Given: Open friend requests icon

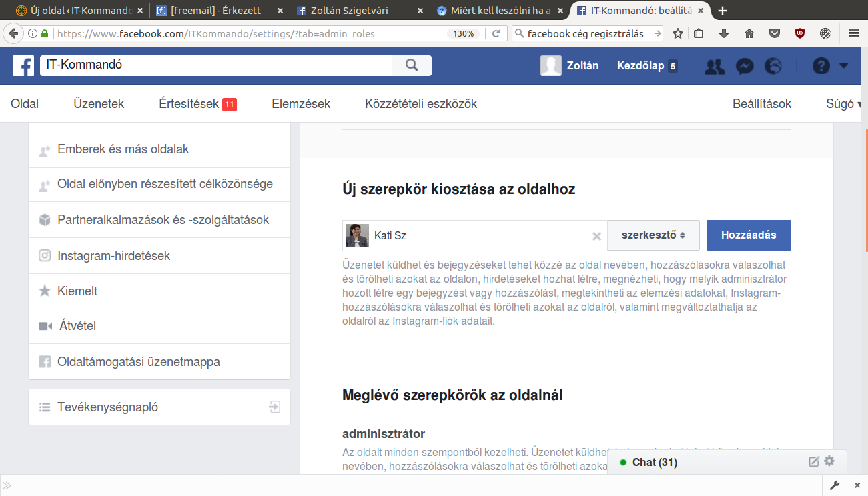Looking at the screenshot, I should point(715,66).
